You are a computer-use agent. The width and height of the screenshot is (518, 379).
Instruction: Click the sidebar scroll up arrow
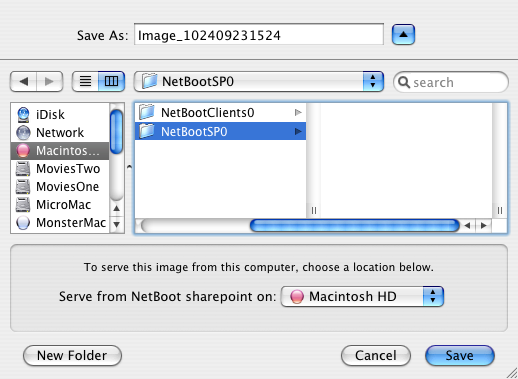116,209
